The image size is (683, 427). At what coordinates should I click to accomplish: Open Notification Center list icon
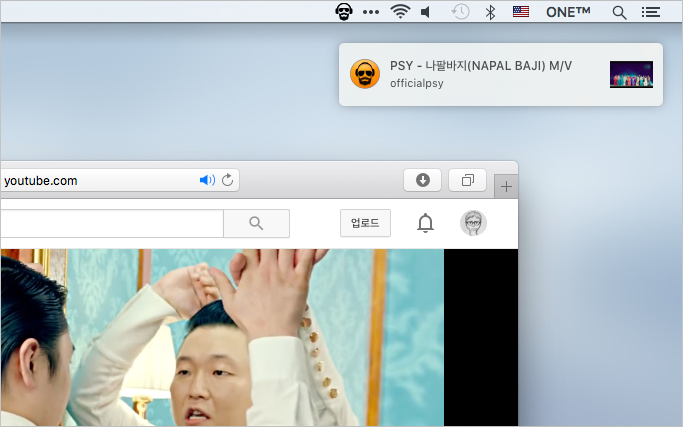pos(650,12)
